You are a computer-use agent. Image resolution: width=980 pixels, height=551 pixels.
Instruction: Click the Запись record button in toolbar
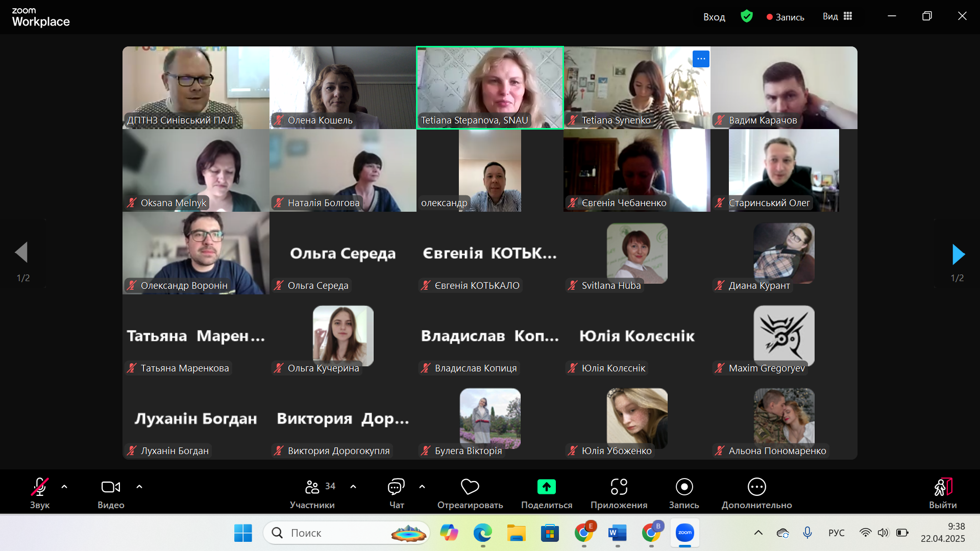pos(684,493)
